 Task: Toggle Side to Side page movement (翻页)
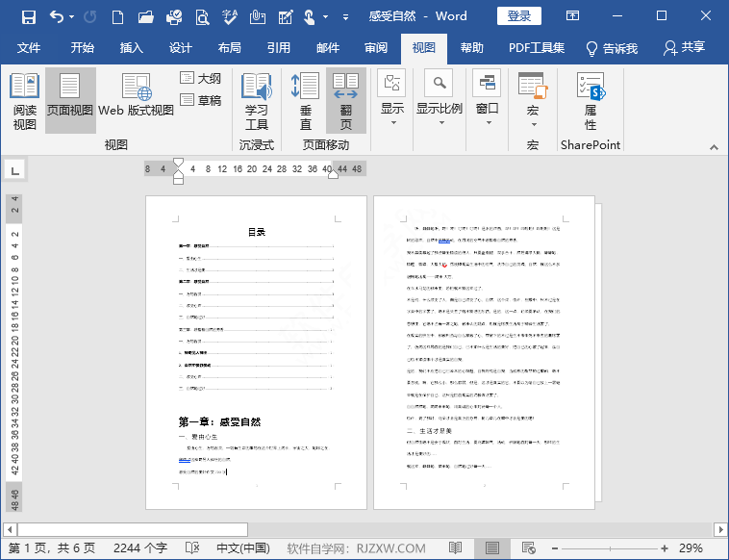[345, 102]
